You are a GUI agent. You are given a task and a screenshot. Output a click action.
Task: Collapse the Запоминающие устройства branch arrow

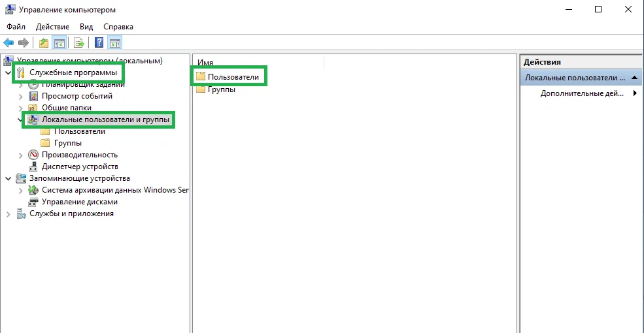tap(8, 178)
